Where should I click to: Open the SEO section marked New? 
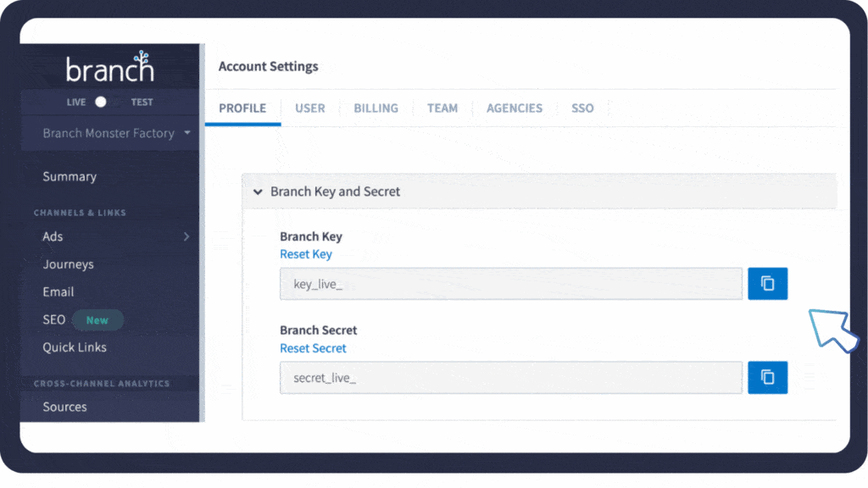click(54, 319)
